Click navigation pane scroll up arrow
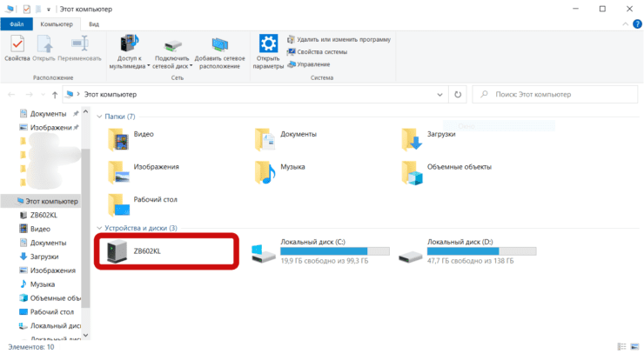The height and width of the screenshot is (354, 644). coord(85,111)
